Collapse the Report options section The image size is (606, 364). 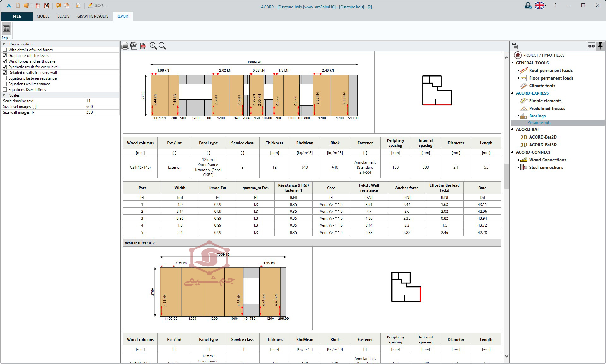(4, 44)
